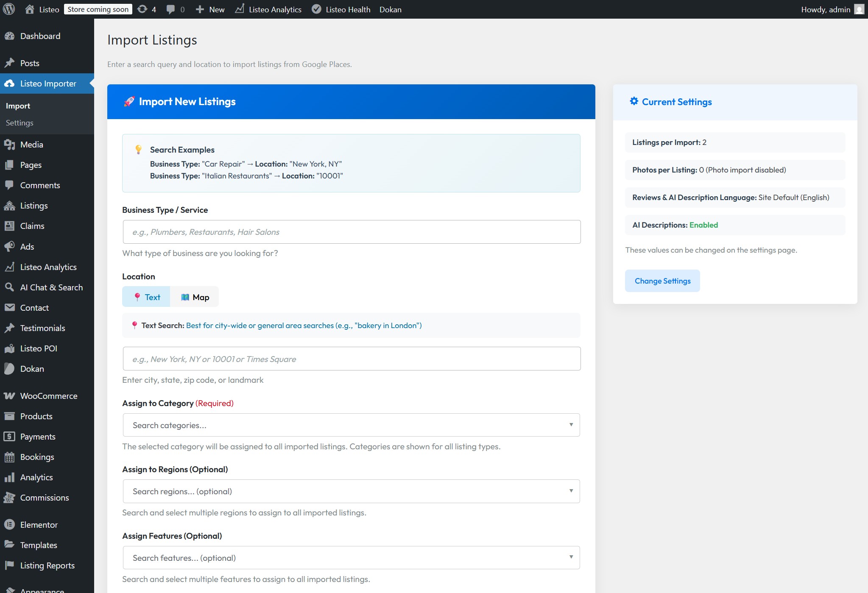Open the Settings submenu under Listeo Importer

pyautogui.click(x=20, y=123)
